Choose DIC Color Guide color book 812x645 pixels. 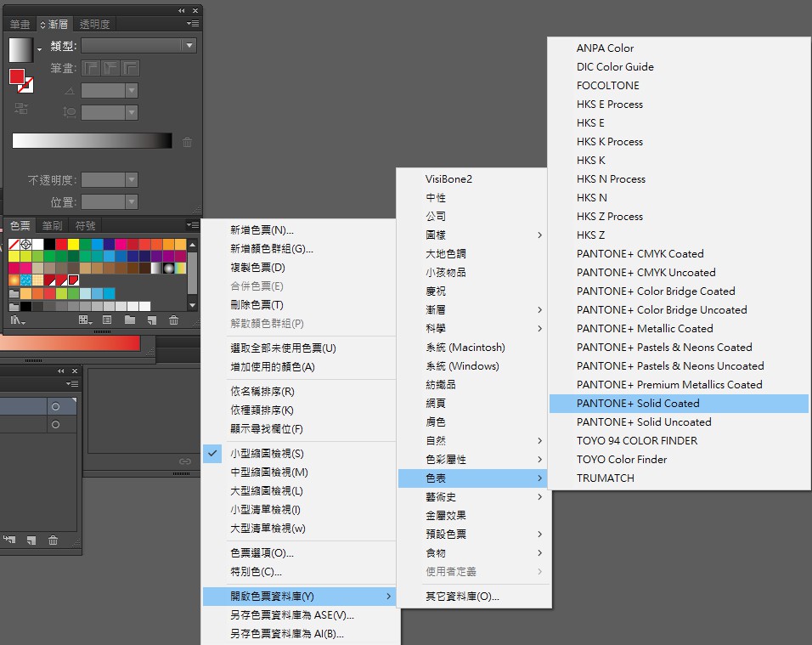pyautogui.click(x=679, y=66)
